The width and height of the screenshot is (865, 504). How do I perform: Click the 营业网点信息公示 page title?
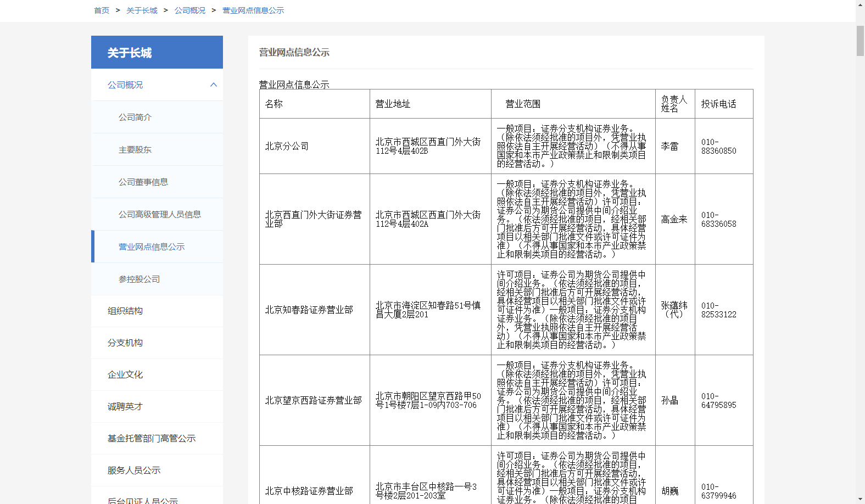pyautogui.click(x=294, y=52)
